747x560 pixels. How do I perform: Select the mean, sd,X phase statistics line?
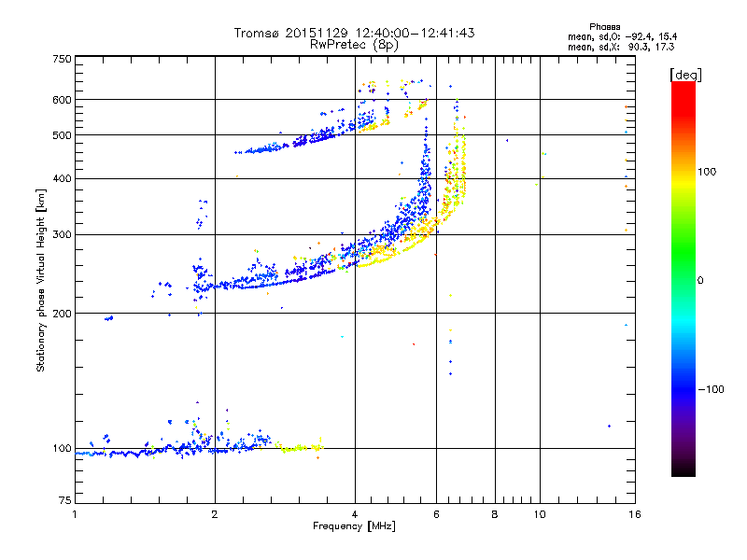pos(621,46)
